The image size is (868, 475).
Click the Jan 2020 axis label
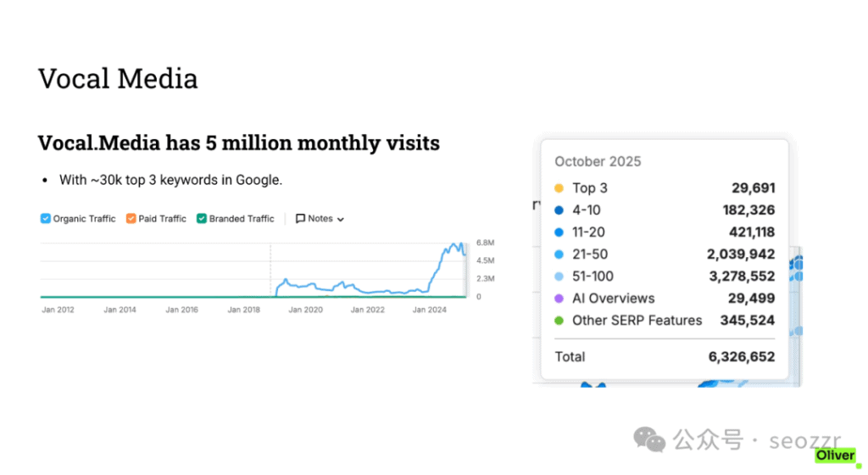click(305, 310)
